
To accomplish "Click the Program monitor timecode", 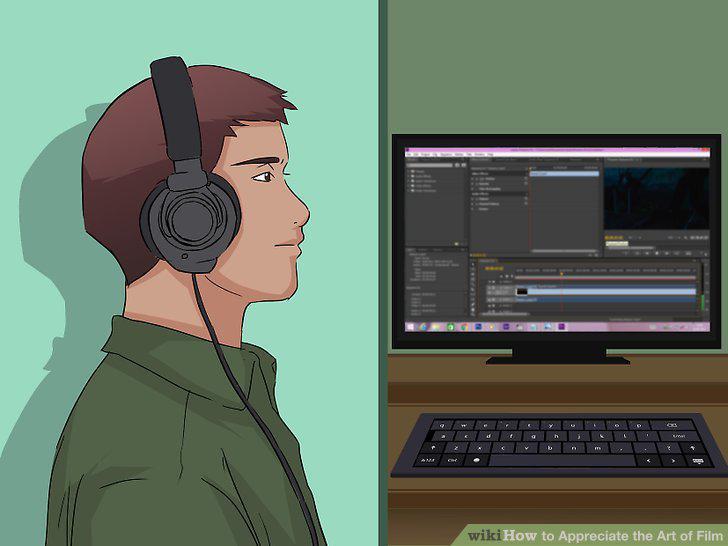I will tap(614, 238).
